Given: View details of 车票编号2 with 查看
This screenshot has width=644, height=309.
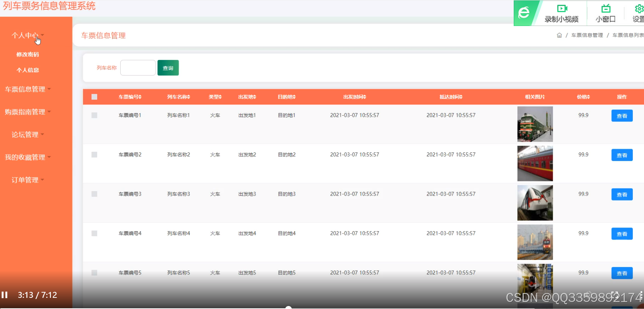Looking at the screenshot, I should (622, 155).
